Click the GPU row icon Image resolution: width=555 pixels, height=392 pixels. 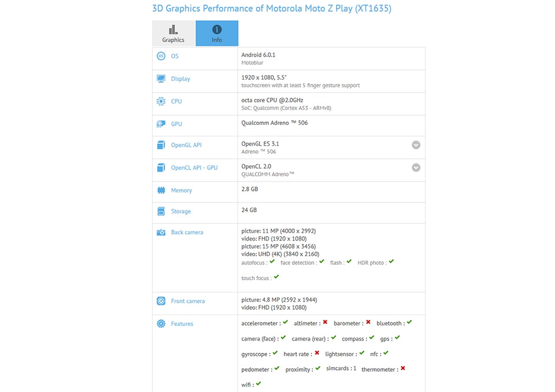tap(161, 124)
